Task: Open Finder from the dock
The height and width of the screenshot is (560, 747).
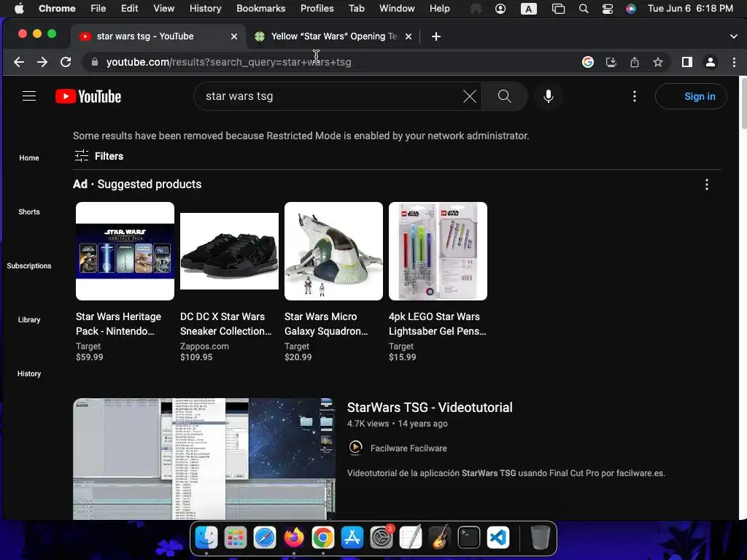Action: [206, 538]
